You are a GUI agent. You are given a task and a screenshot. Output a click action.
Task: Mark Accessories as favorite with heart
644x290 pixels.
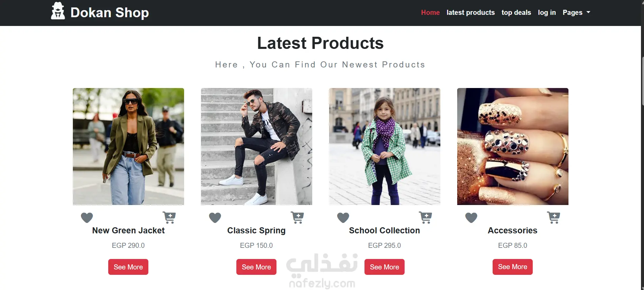pyautogui.click(x=471, y=217)
